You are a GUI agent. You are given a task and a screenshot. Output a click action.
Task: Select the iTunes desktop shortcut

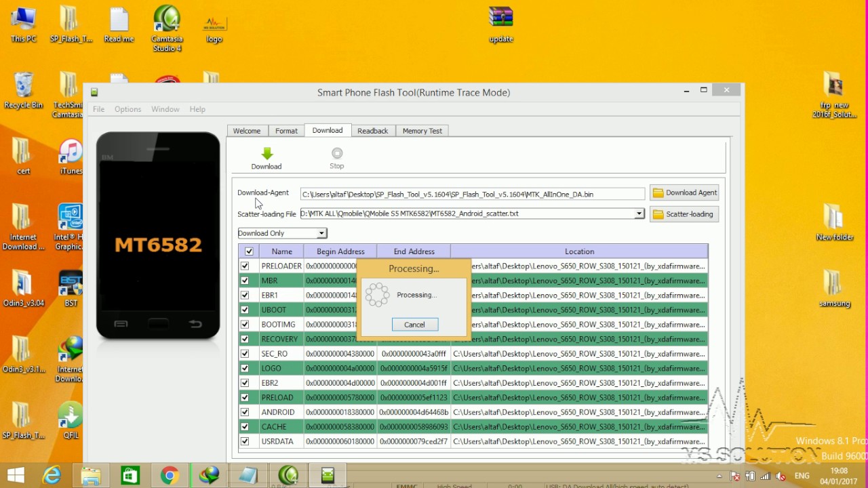71,157
